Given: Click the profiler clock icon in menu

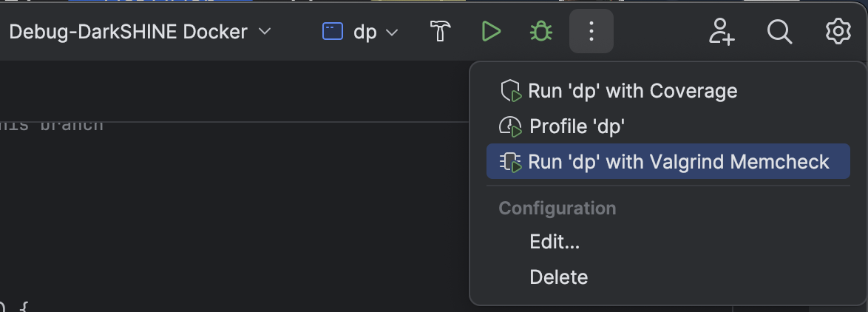Looking at the screenshot, I should (x=511, y=126).
